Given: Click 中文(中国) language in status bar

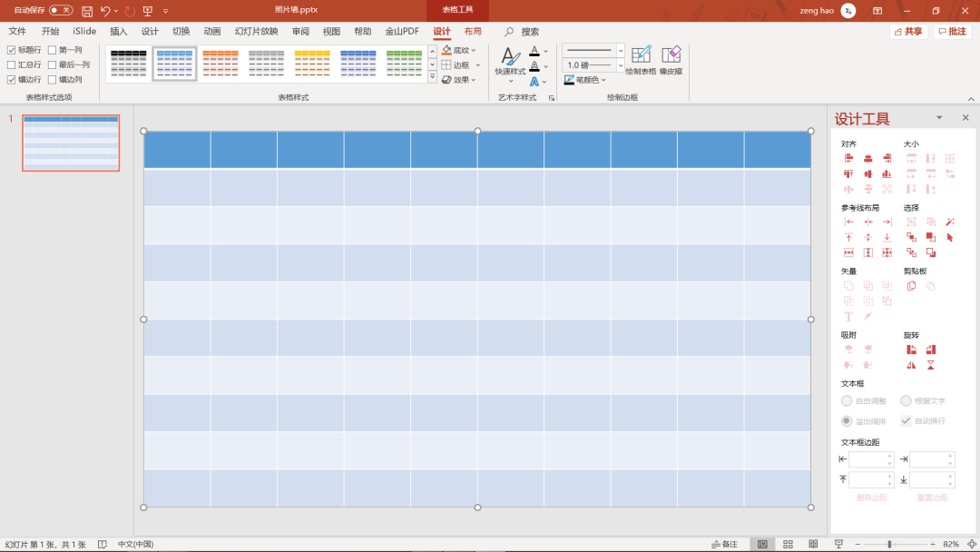Looking at the screenshot, I should pyautogui.click(x=135, y=544).
